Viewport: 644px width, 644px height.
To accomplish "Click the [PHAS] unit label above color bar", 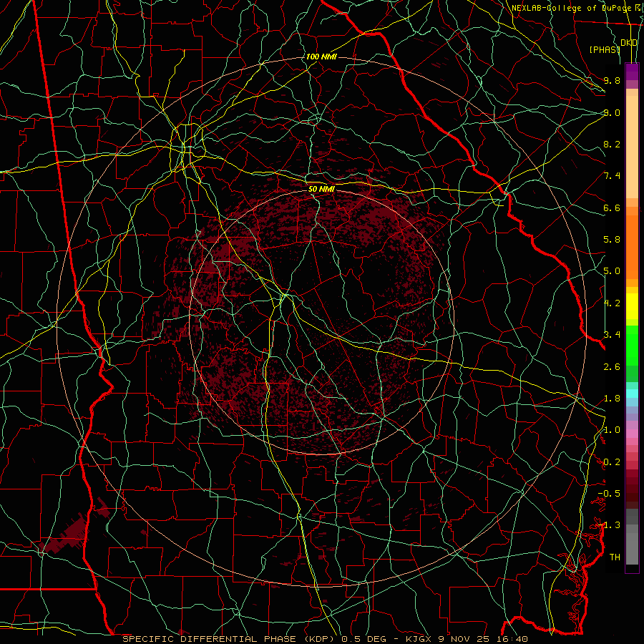I will coord(605,49).
